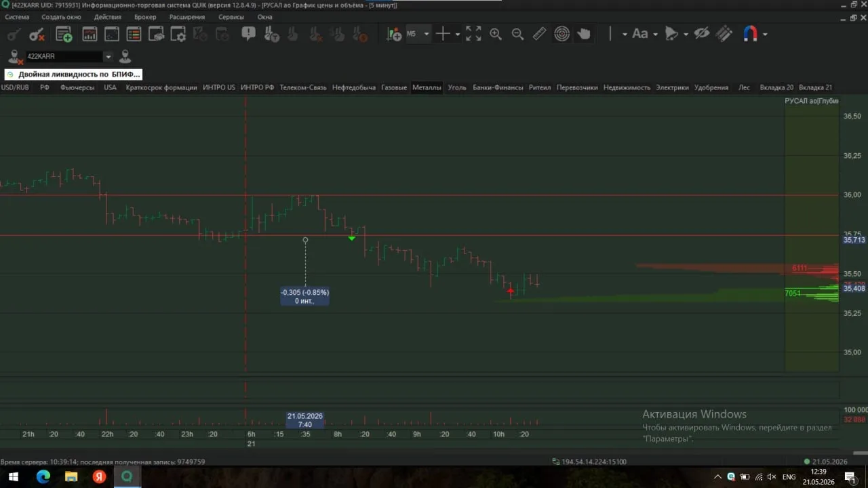Switch to the Фьючерсы tab

tap(77, 87)
